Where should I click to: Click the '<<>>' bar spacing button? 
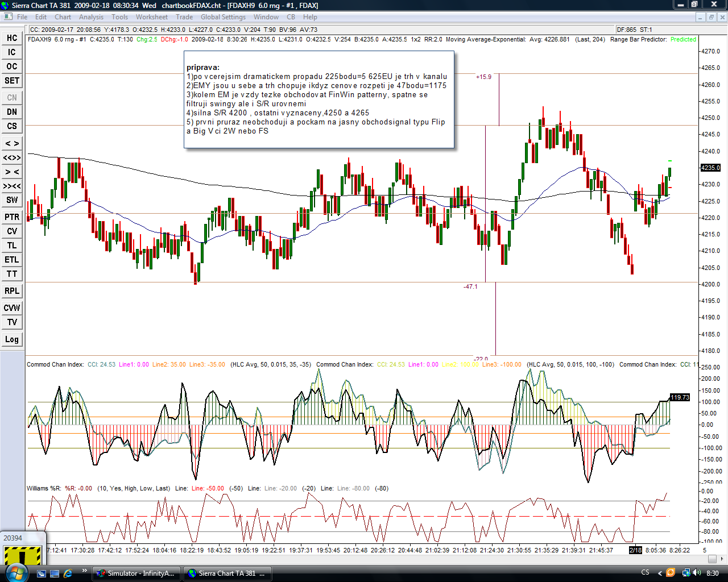point(12,157)
